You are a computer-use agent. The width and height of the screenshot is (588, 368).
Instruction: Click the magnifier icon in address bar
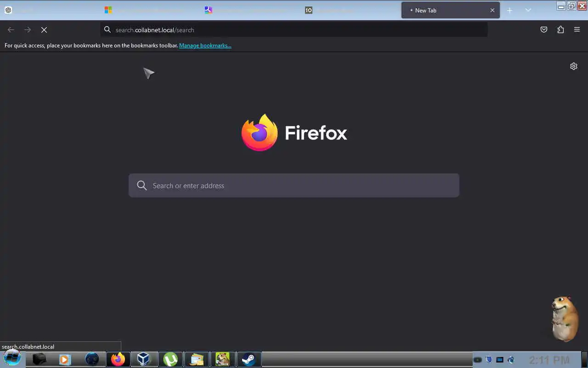107,29
